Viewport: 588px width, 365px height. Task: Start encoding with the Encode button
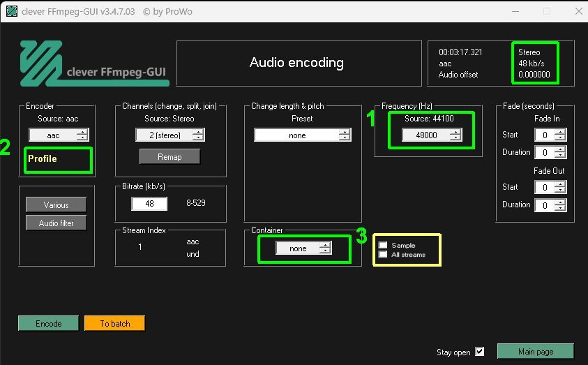(x=48, y=323)
